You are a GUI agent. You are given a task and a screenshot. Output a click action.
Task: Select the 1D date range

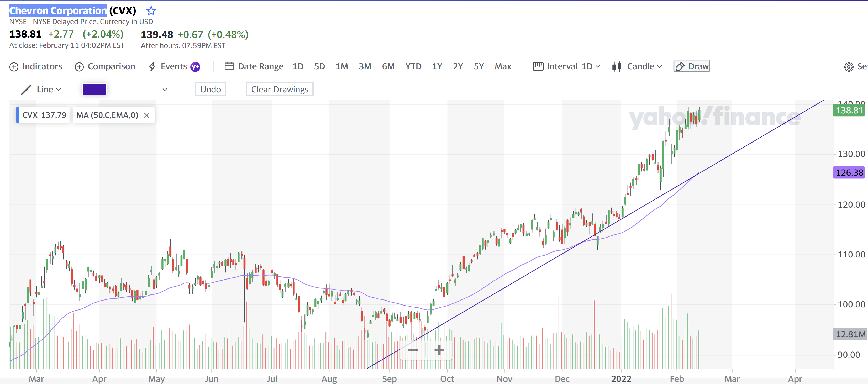(x=298, y=66)
